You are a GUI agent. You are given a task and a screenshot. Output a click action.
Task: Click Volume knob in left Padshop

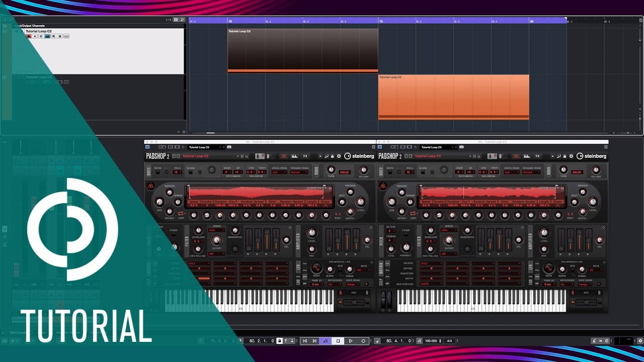click(364, 170)
